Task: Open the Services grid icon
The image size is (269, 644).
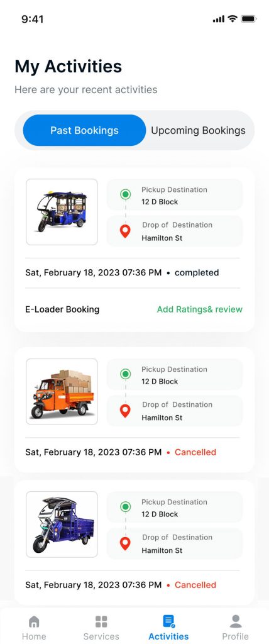Action: click(x=101, y=621)
